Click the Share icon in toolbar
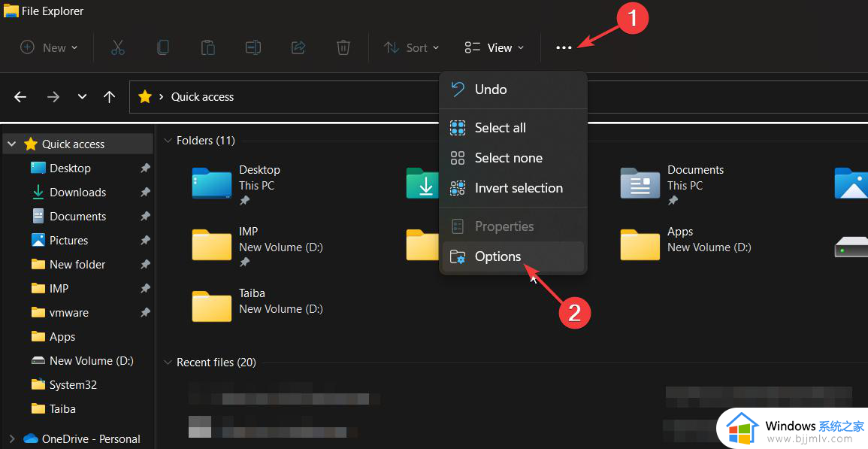Viewport: 868px width, 449px height. tap(298, 47)
